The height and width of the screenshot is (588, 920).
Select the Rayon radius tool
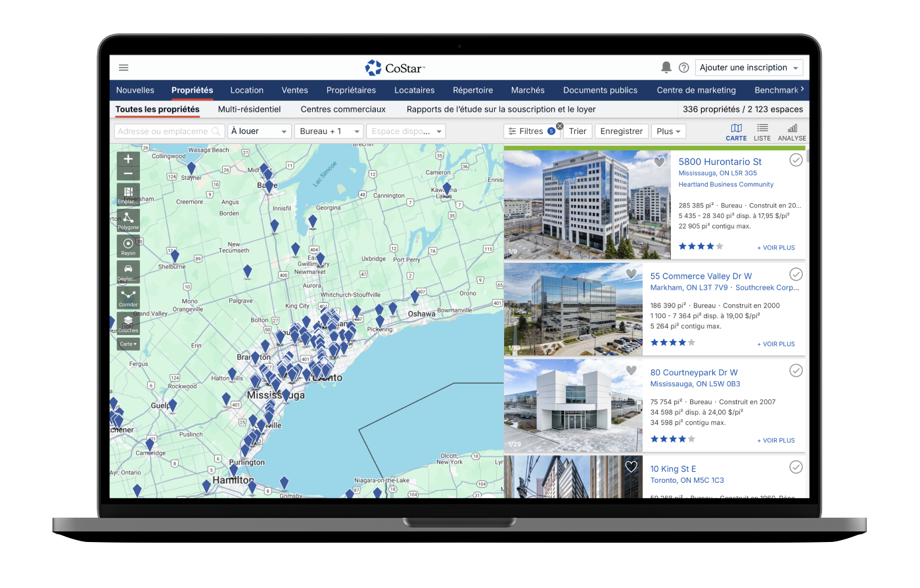click(128, 246)
